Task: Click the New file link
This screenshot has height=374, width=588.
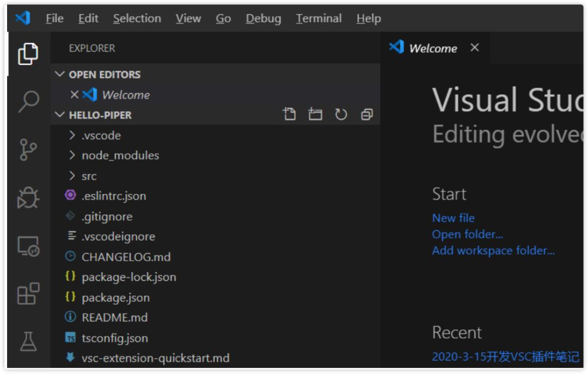Action: tap(453, 218)
